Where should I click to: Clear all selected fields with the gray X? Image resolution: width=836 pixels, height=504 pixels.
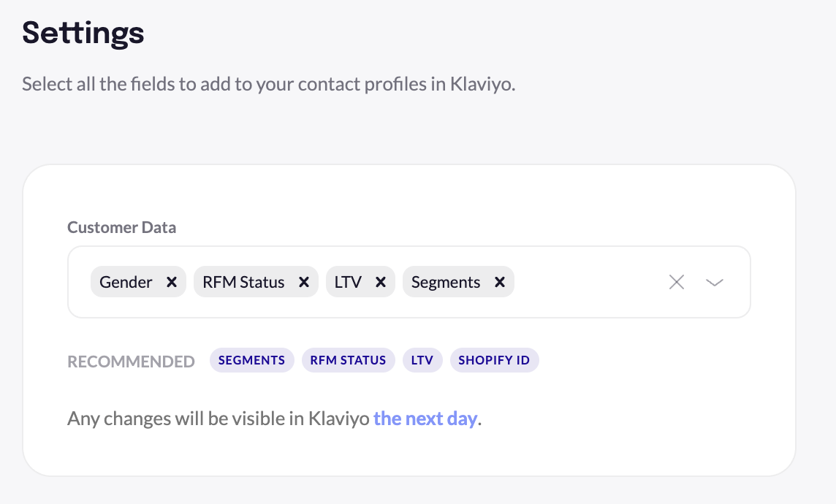[676, 281]
